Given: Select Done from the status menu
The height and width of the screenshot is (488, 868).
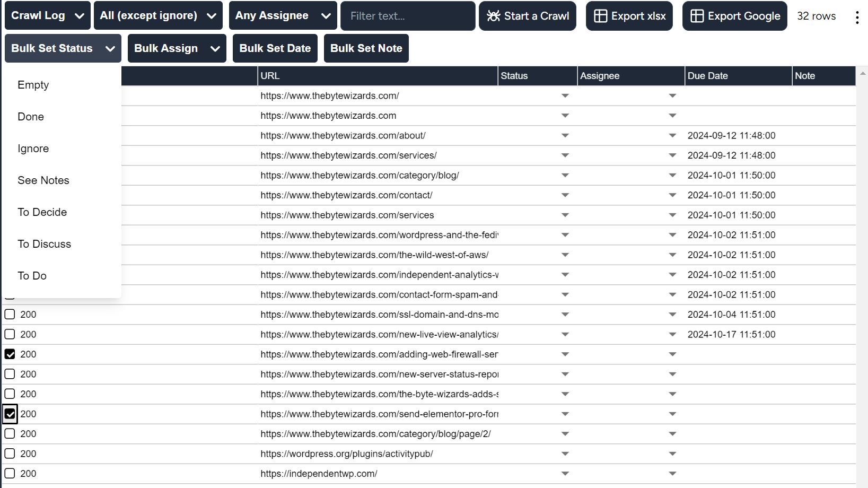Looking at the screenshot, I should pos(31,117).
